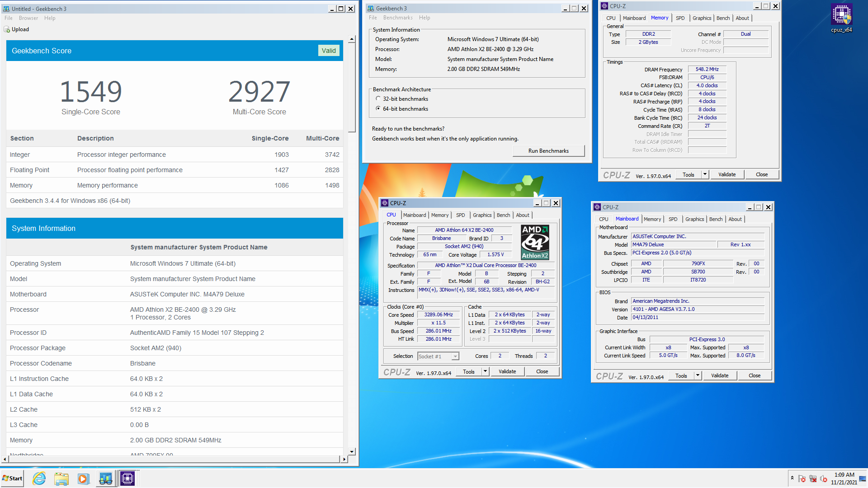The height and width of the screenshot is (488, 868).
Task: Click Geekbench title bar icon in Untitled window
Action: (x=6, y=9)
